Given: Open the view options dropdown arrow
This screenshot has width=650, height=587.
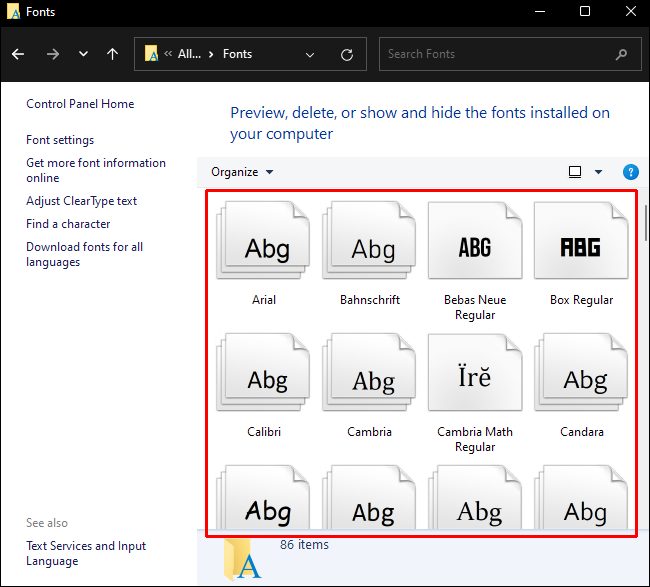Looking at the screenshot, I should click(599, 172).
